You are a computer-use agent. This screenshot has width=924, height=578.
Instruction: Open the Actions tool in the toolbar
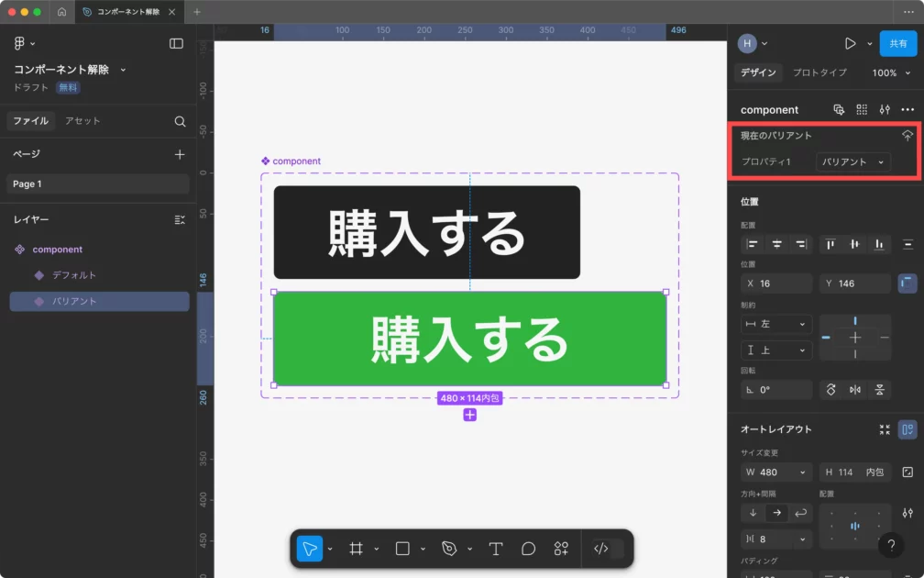tap(561, 549)
